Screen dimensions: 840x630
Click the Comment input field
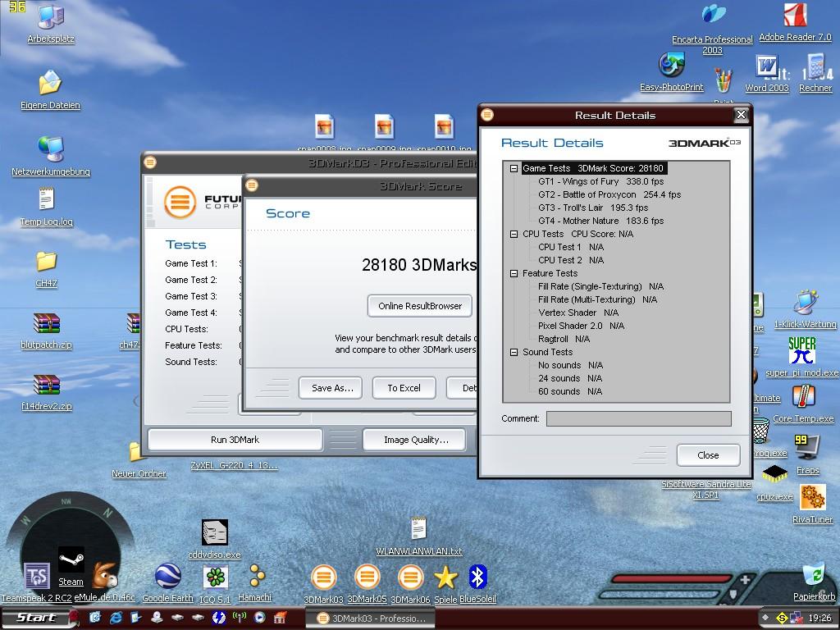(x=638, y=419)
